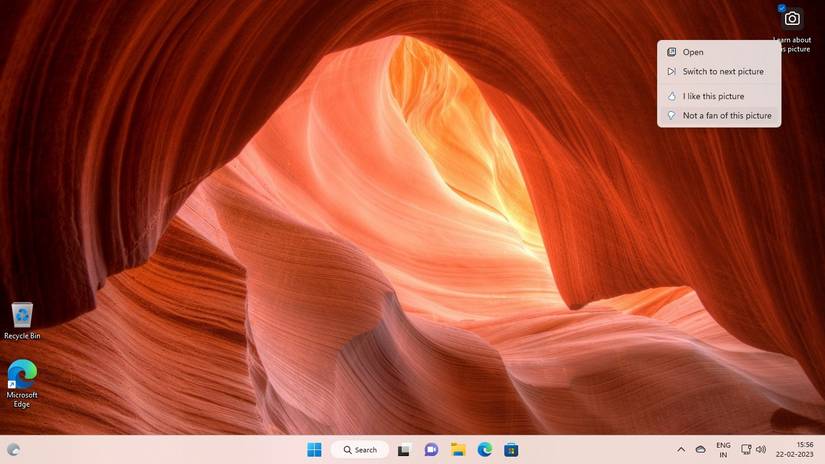Click the taskbar Search box
Screen dimensions: 825x464
click(x=360, y=450)
